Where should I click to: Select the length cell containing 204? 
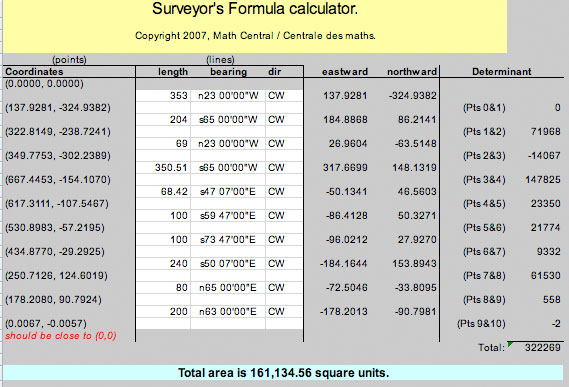163,119
